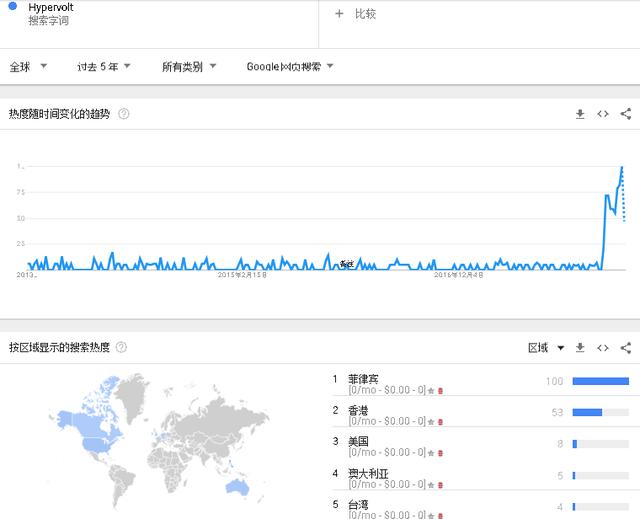Click the star icon under 菲律宾
This screenshot has height=519, width=640.
(x=431, y=391)
